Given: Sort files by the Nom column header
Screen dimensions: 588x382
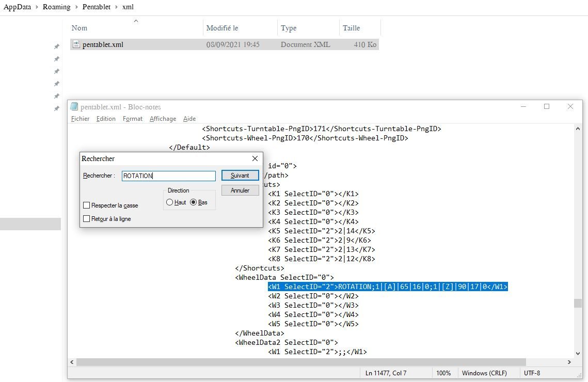Looking at the screenshot, I should 80,28.
